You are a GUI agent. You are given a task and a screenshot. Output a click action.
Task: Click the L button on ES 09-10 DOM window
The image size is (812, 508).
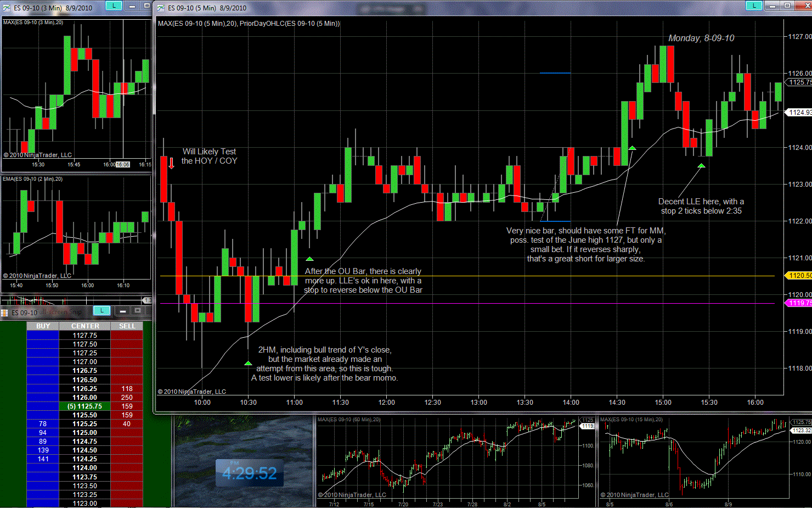101,311
